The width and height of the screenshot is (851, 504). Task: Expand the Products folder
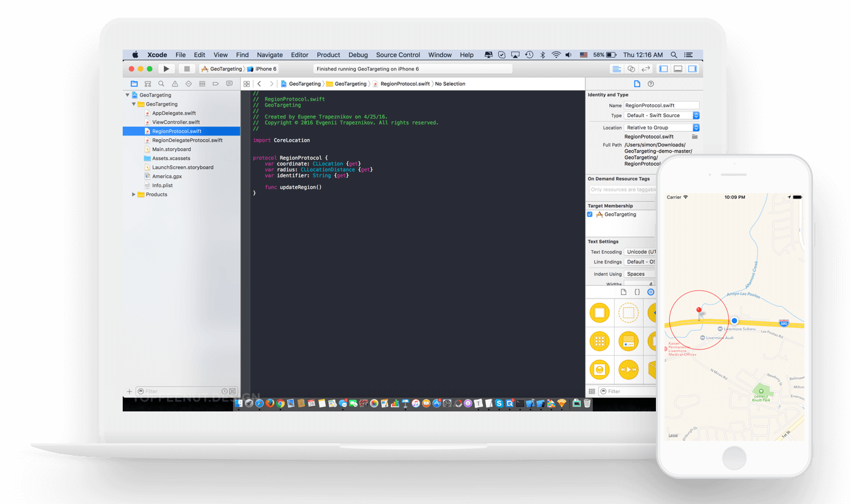pyautogui.click(x=134, y=194)
